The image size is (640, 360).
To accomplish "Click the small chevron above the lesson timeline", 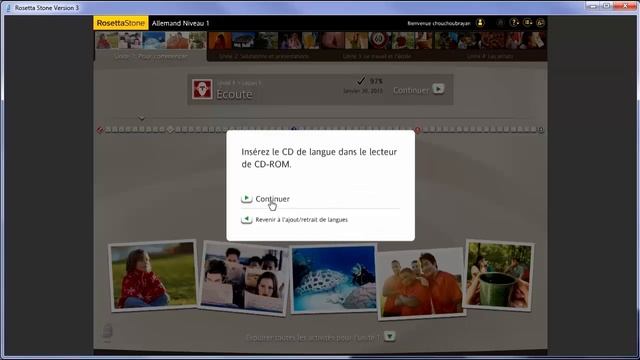I will pyautogui.click(x=141, y=118).
